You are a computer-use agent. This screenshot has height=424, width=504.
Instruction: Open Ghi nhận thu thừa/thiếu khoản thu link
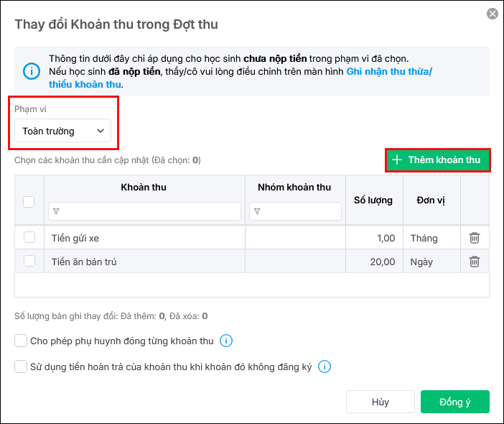(388, 73)
